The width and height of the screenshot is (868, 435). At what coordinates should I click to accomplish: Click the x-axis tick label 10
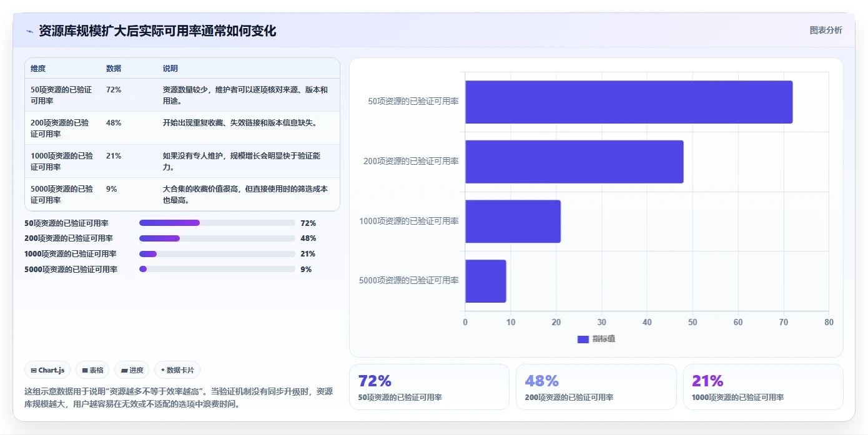tap(511, 322)
